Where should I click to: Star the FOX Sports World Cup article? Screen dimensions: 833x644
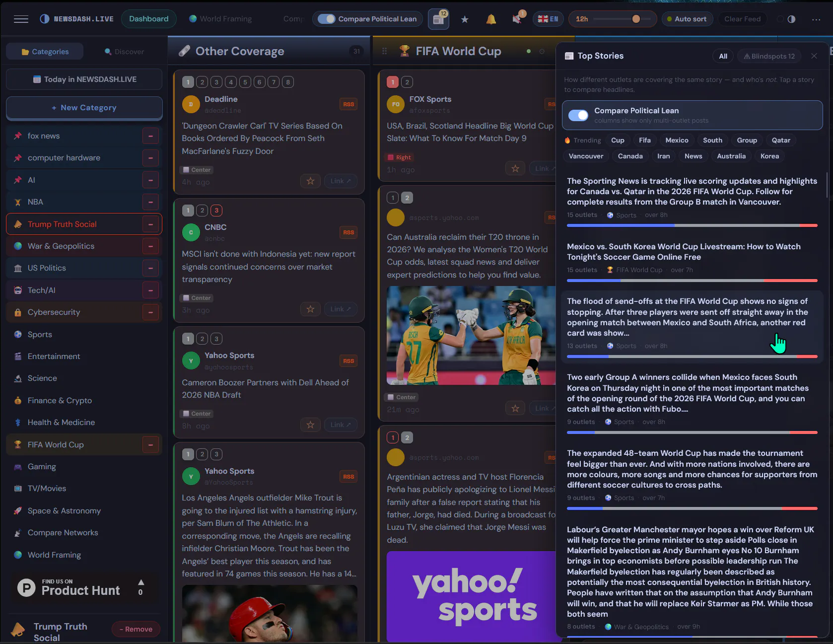(x=515, y=168)
